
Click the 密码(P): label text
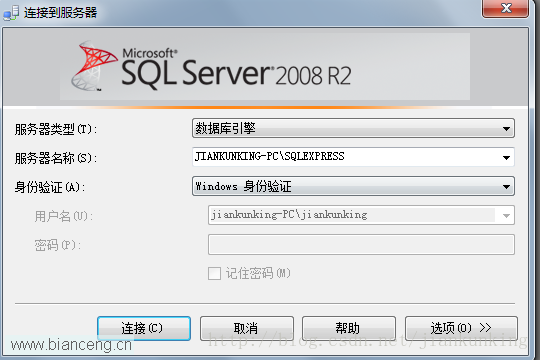coord(58,245)
